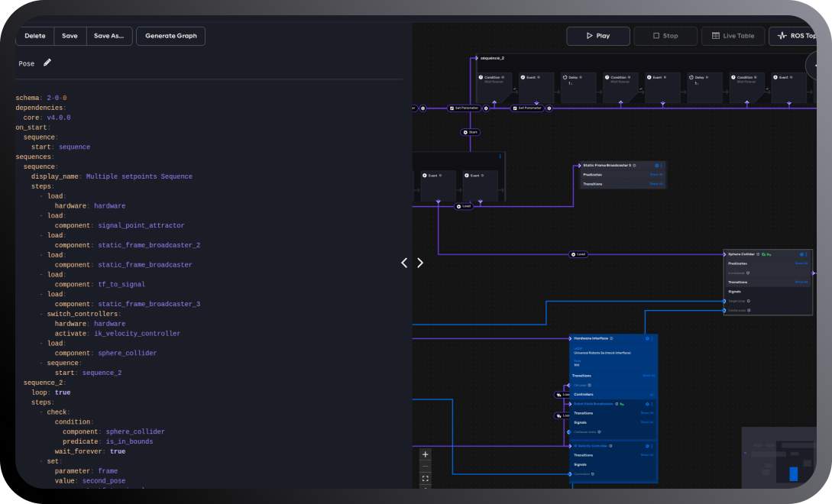The image size is (832, 504).
Task: Click the fit view icon in canvas controls
Action: [x=426, y=479]
